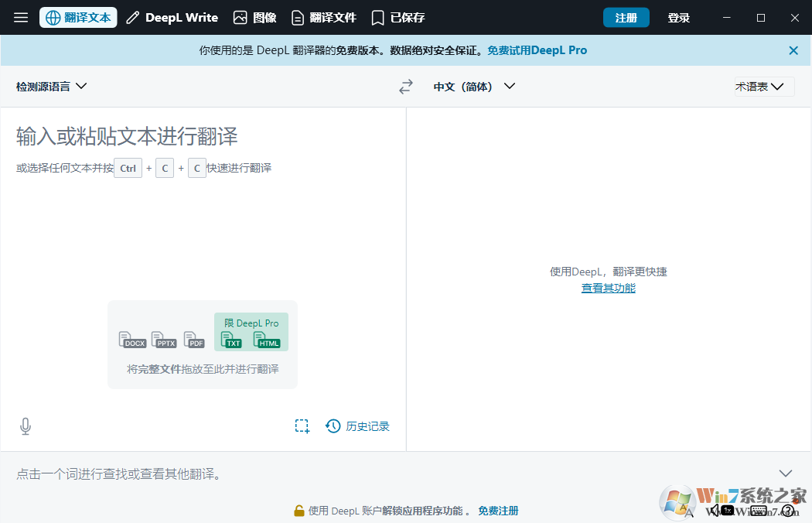The image size is (812, 523).
Task: Click the 注册 register button
Action: pos(626,17)
